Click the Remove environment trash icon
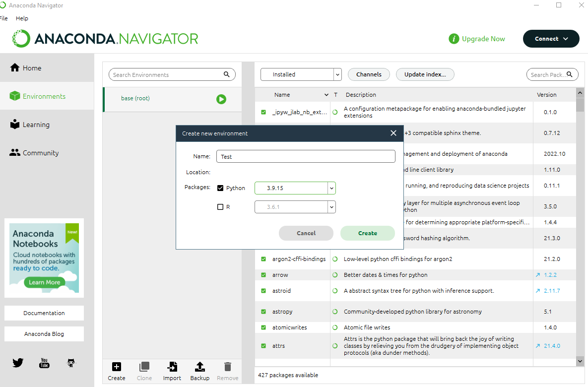 pos(228,366)
